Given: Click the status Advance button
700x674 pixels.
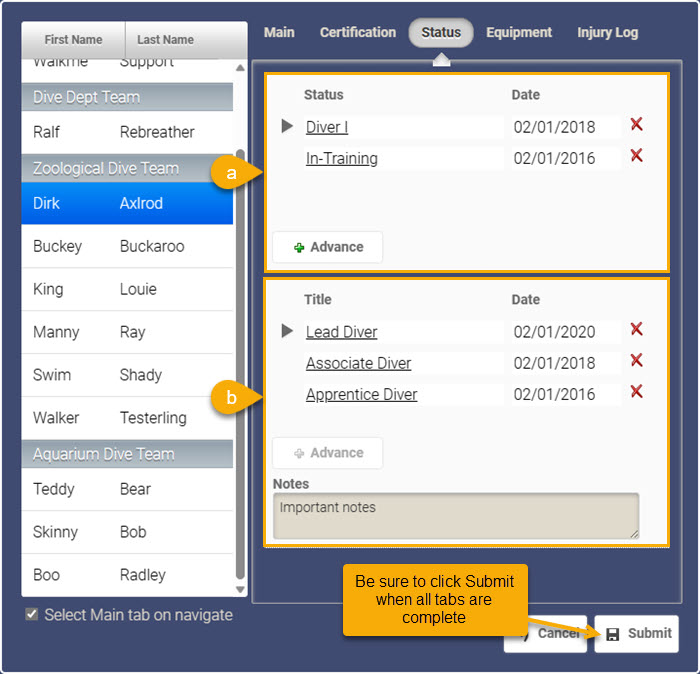Looking at the screenshot, I should [327, 247].
